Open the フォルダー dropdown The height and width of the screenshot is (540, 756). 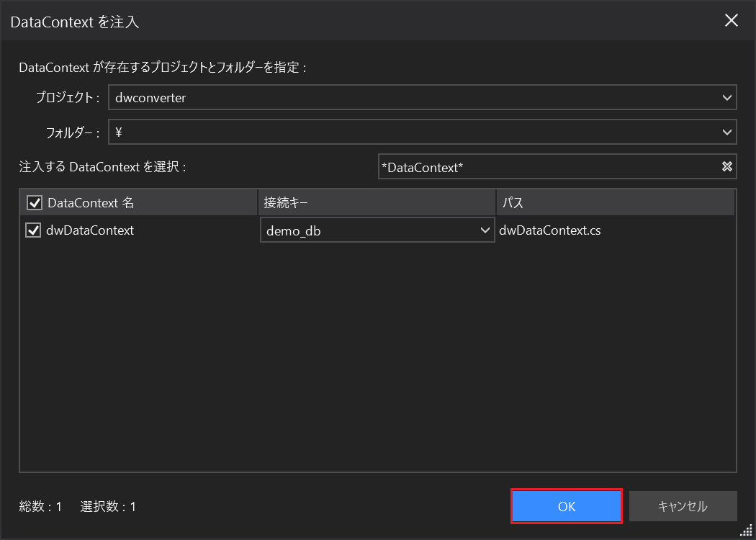tap(727, 132)
